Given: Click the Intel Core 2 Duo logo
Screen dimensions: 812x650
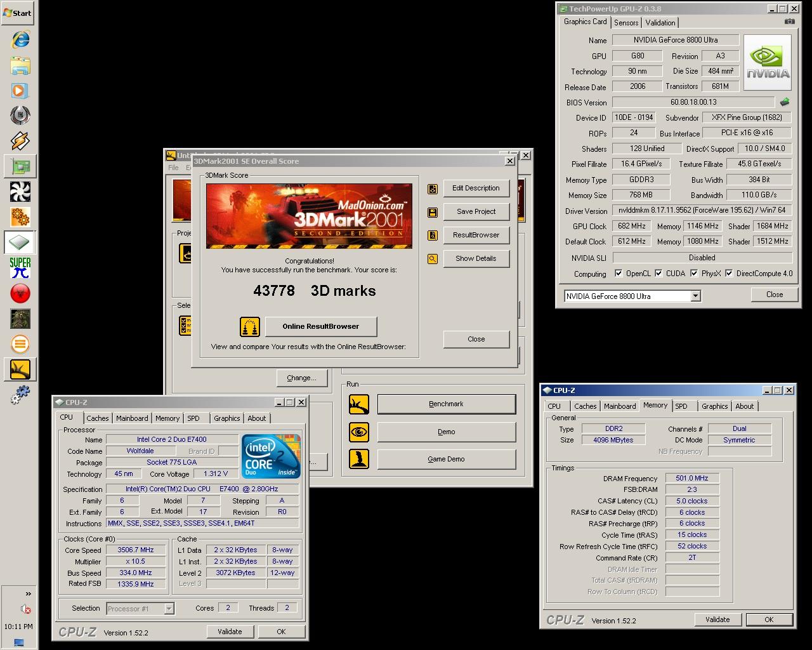Looking at the screenshot, I should (271, 456).
